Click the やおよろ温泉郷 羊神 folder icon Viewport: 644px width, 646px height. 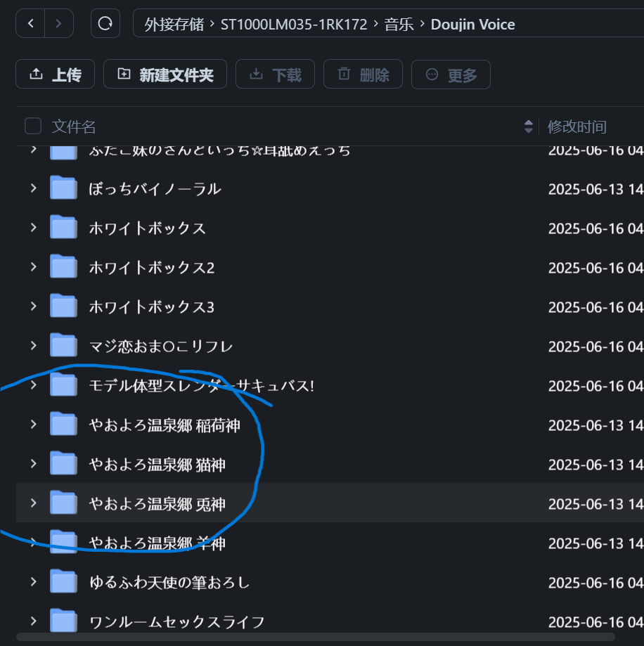63,542
